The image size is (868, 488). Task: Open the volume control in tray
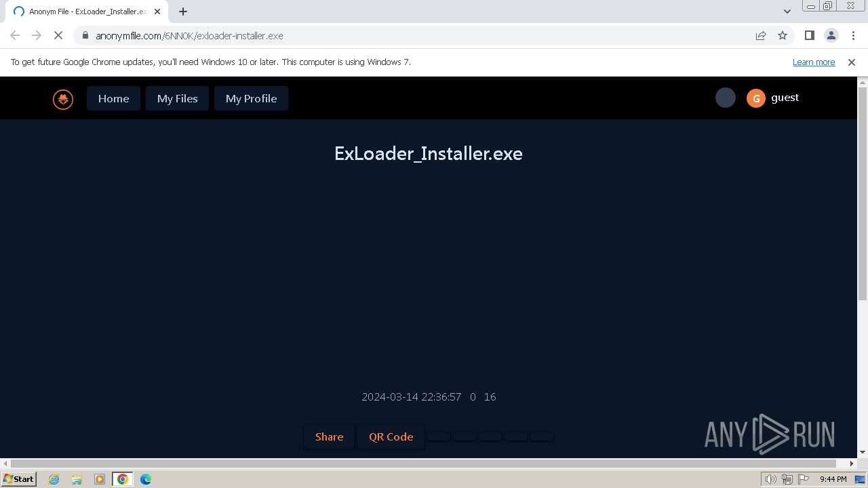pyautogui.click(x=770, y=479)
